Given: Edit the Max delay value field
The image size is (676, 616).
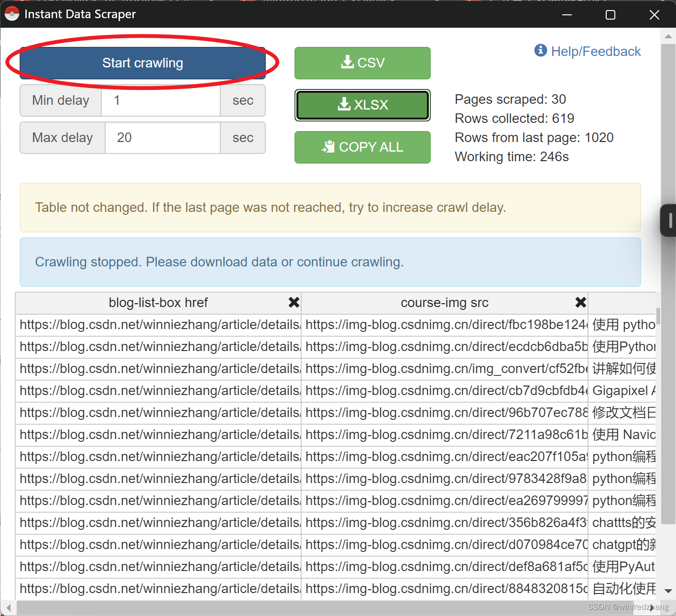Looking at the screenshot, I should click(163, 138).
